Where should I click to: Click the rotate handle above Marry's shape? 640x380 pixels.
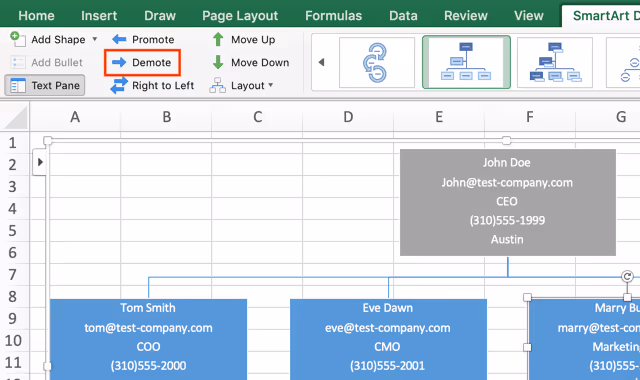point(627,276)
